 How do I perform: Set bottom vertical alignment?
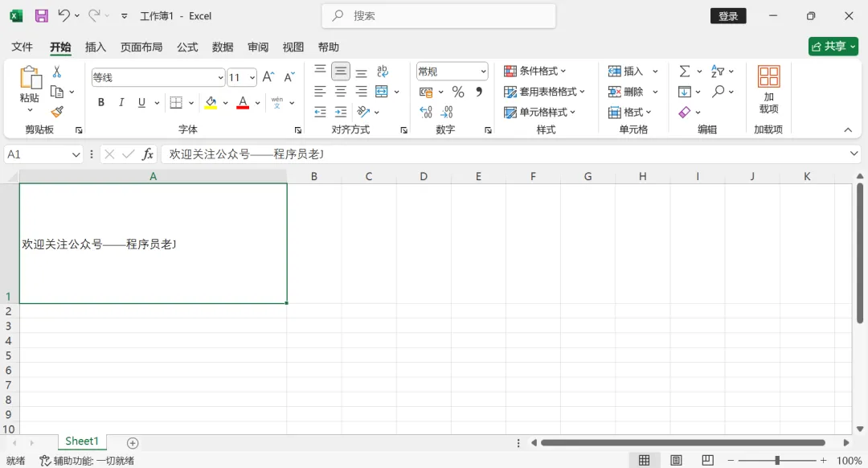(361, 72)
